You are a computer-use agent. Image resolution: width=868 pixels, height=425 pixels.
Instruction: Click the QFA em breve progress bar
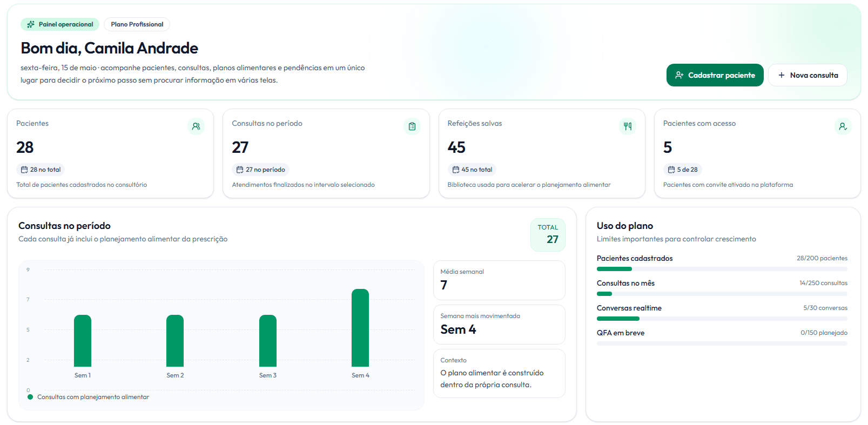tap(722, 343)
